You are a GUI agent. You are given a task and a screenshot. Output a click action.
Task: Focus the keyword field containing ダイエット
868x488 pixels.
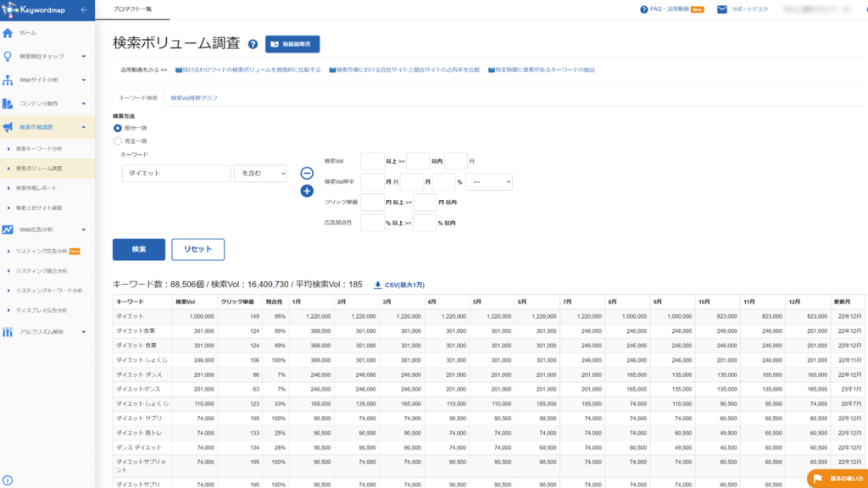click(x=176, y=173)
